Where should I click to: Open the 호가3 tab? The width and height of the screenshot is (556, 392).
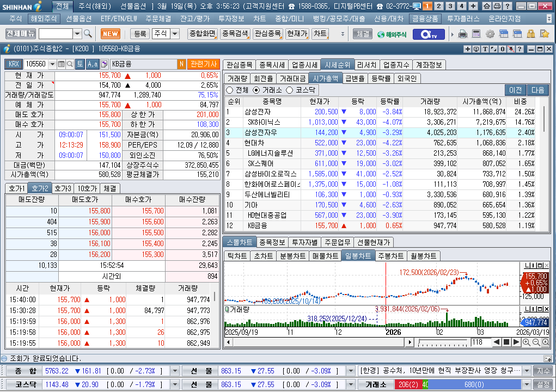click(x=63, y=188)
